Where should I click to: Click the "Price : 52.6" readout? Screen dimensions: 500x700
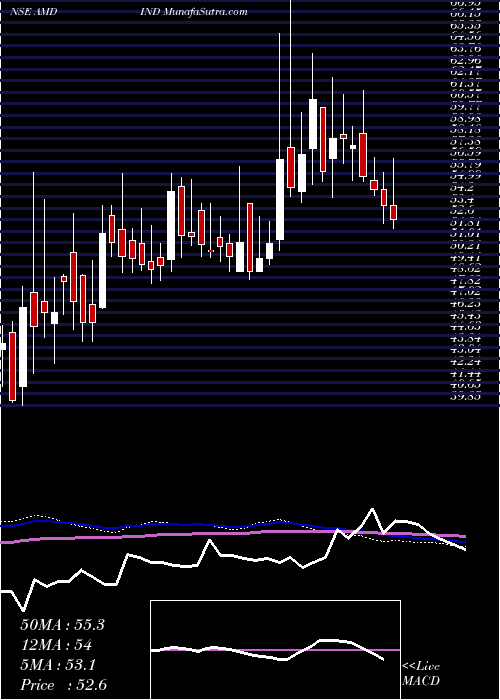point(63,685)
